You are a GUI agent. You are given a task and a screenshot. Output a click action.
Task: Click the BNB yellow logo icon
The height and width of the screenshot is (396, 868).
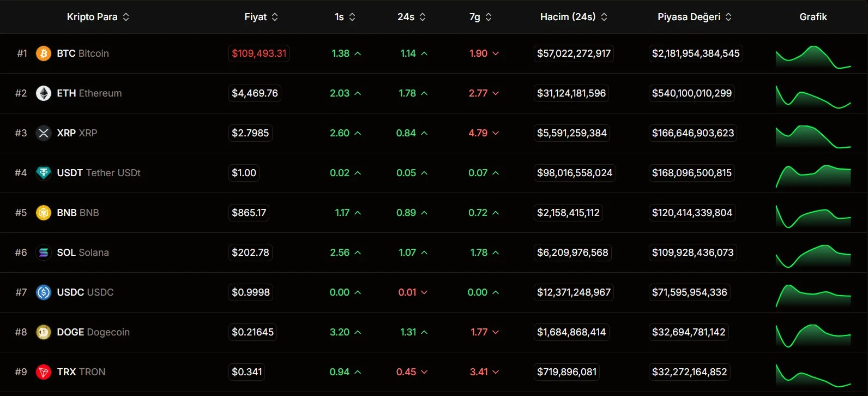tap(44, 213)
